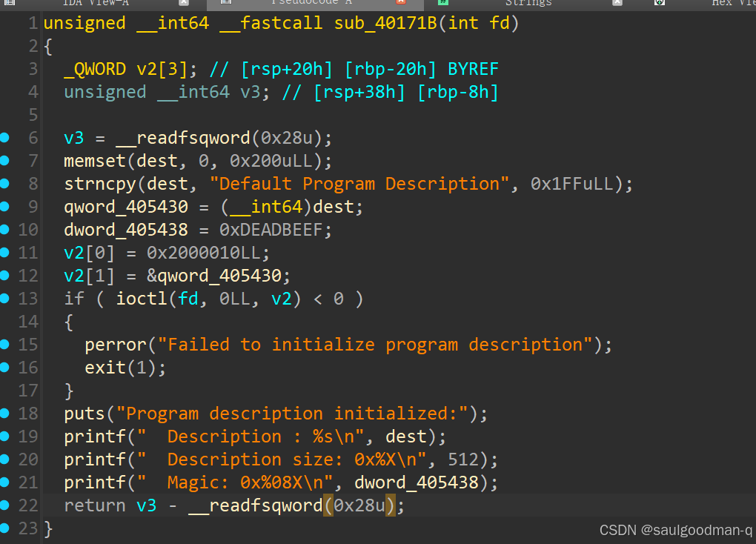Click the puts function name
Screen dimensions: 756x544
click(x=84, y=414)
